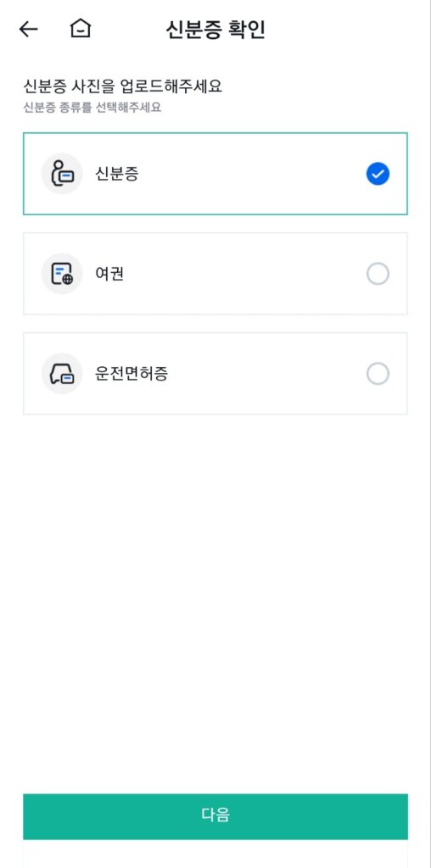Click the 신분증 확인 page title
The height and width of the screenshot is (868, 431).
click(x=215, y=30)
